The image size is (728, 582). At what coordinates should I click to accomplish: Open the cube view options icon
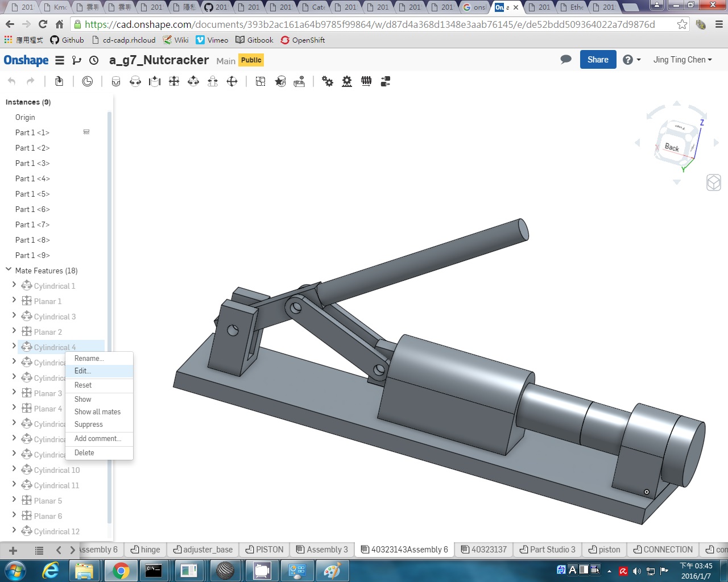[x=714, y=182]
